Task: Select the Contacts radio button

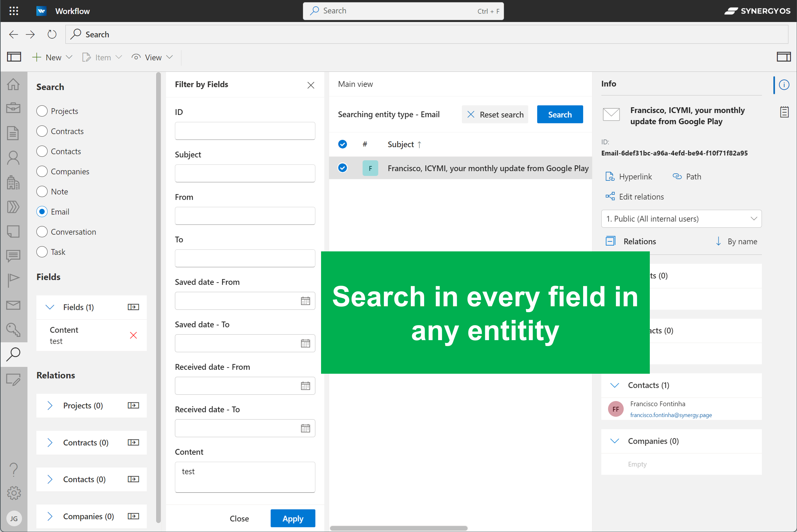Action: 42,151
